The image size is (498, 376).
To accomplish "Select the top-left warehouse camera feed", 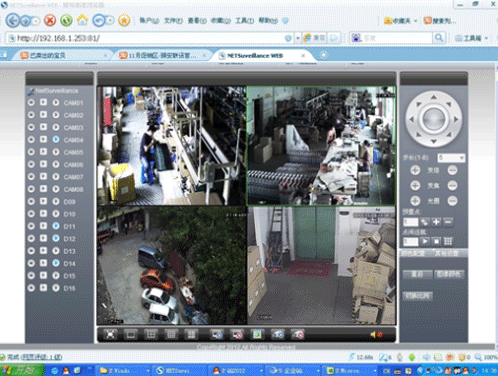I will point(172,146).
